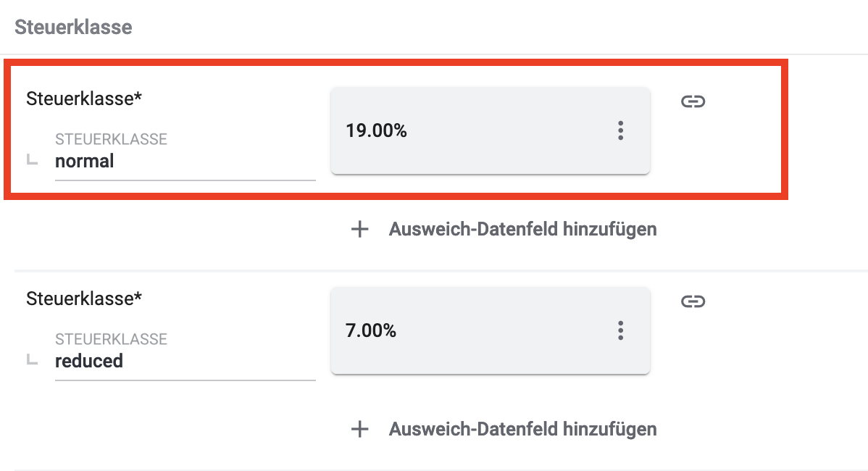Click the 'Steuerklasse*' label above the normal input
The height and width of the screenshot is (471, 868).
pyautogui.click(x=84, y=99)
